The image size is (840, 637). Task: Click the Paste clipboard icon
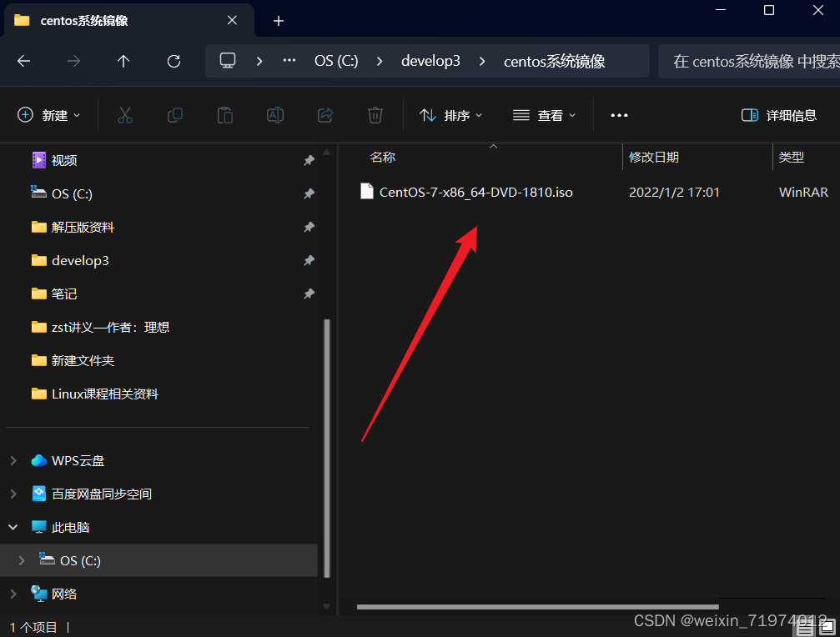click(225, 115)
